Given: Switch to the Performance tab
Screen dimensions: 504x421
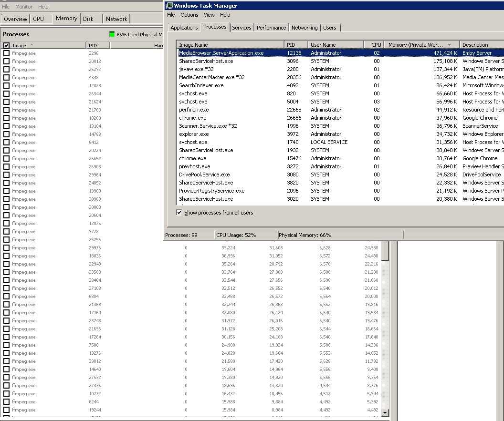Looking at the screenshot, I should tap(271, 28).
